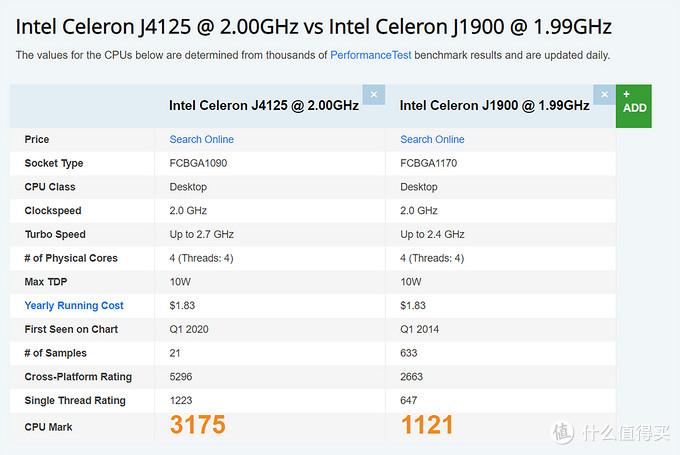
Task: Click Search Online under Celeron J4125
Action: tap(201, 139)
